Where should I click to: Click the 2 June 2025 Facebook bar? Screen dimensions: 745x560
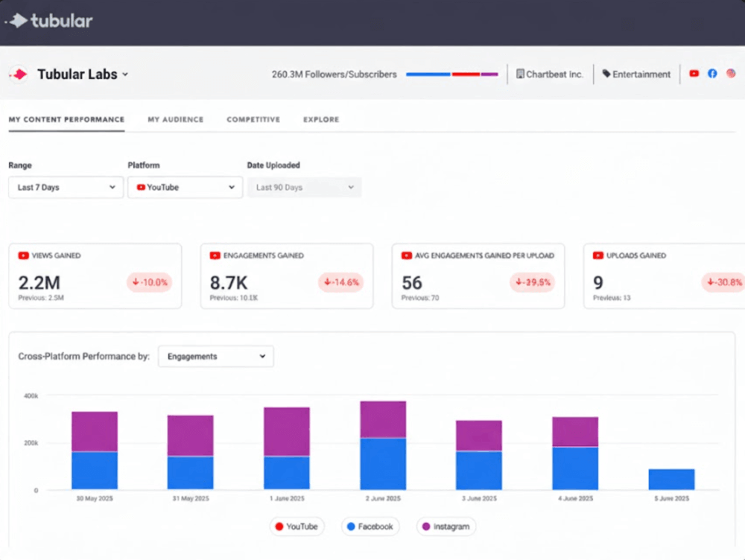(x=383, y=463)
